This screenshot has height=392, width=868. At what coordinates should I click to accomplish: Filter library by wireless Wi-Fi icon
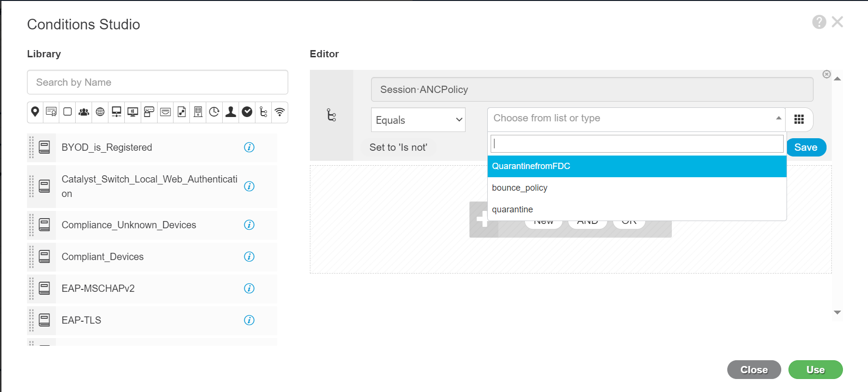click(x=280, y=112)
